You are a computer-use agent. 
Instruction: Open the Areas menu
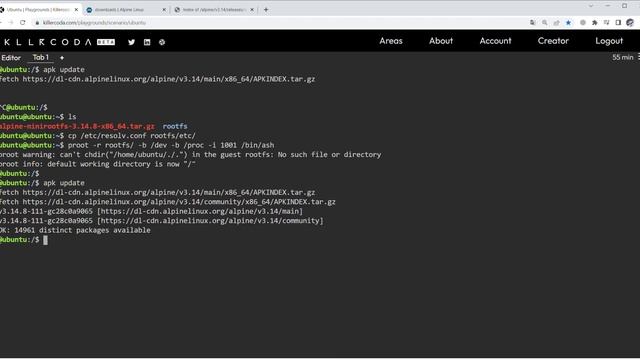pyautogui.click(x=391, y=41)
